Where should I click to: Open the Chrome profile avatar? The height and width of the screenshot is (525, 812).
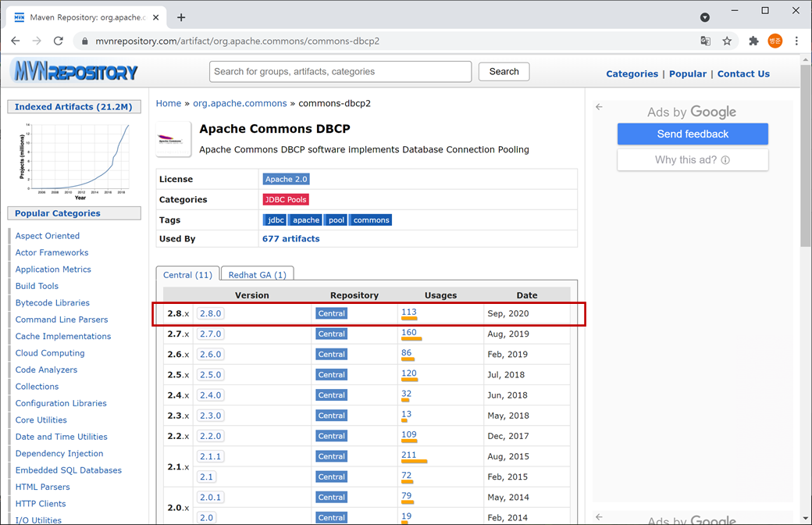point(775,41)
